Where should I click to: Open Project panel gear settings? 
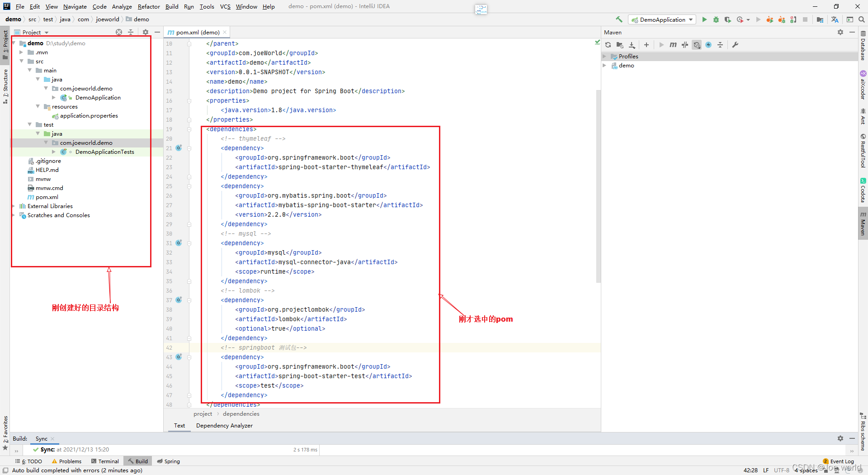pos(145,32)
